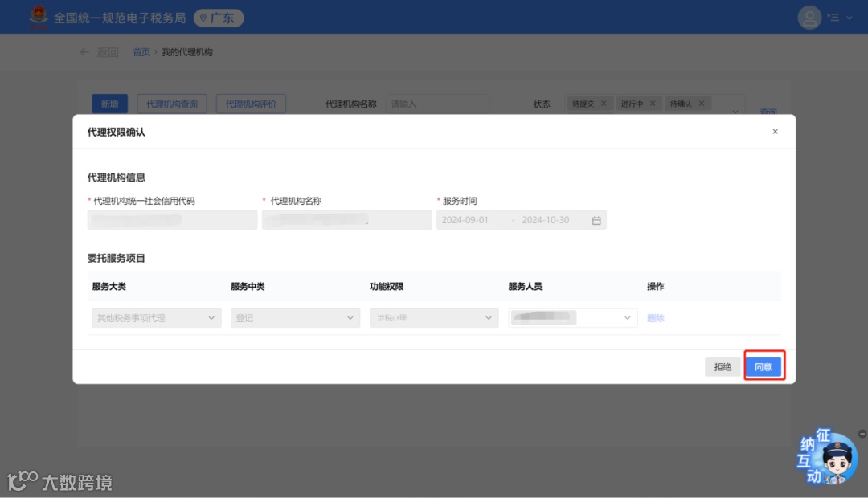Click the tax bureau emblem logo
The width and height of the screenshot is (868, 498).
click(x=38, y=17)
